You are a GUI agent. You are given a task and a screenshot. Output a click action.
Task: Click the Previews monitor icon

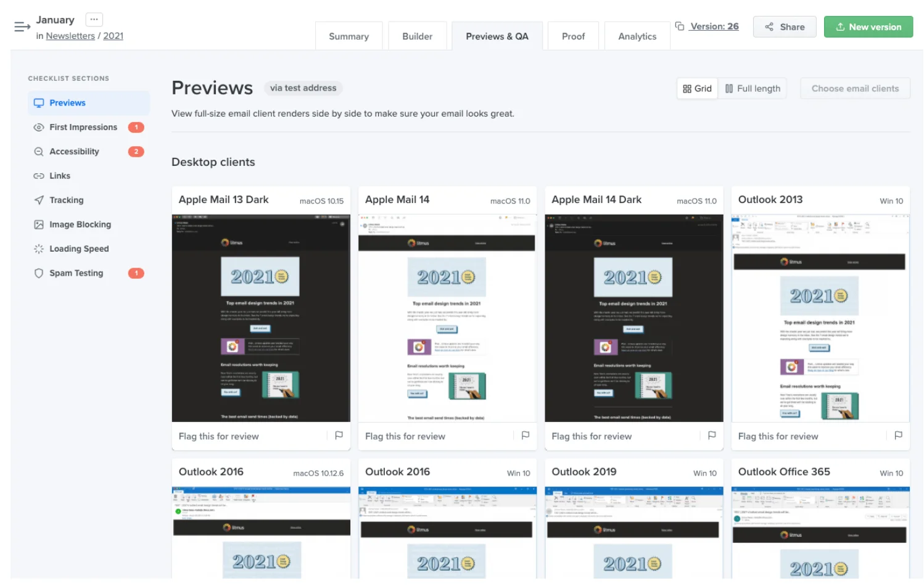pyautogui.click(x=39, y=103)
